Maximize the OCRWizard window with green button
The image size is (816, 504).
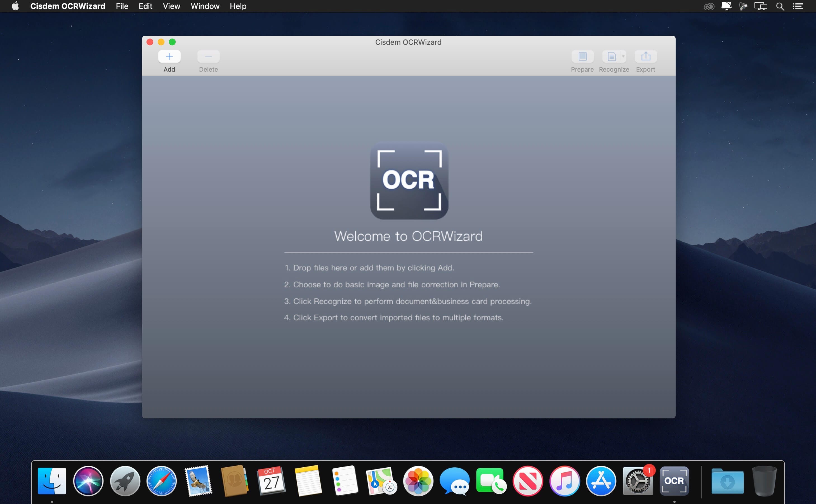[x=172, y=42]
